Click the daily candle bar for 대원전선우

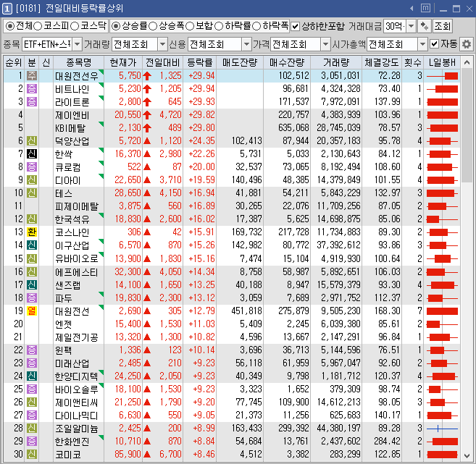coord(442,76)
